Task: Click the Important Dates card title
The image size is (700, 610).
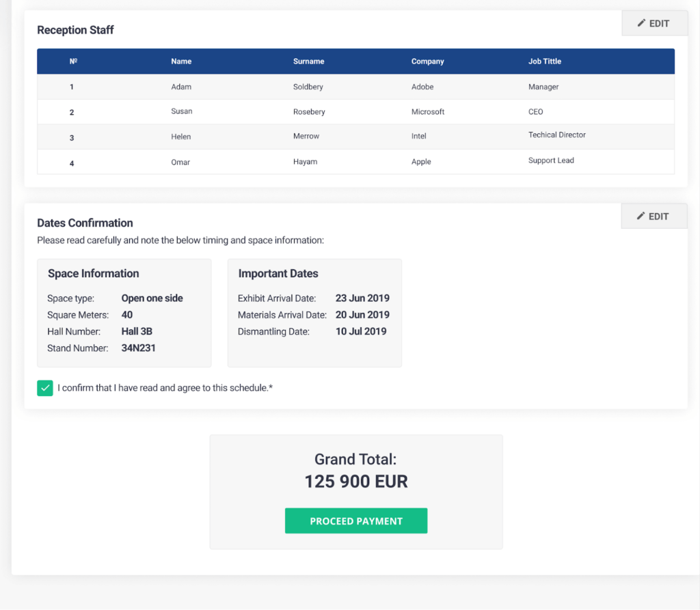Action: click(278, 273)
